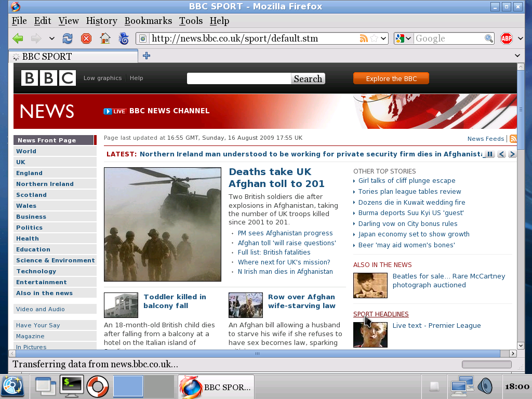This screenshot has width=532, height=399.
Task: Click the blue swirl icon beside Home
Action: pyautogui.click(x=124, y=38)
